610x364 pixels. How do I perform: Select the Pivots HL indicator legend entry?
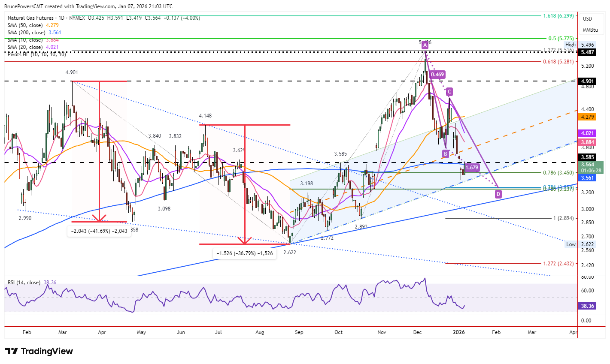pyautogui.click(x=37, y=54)
